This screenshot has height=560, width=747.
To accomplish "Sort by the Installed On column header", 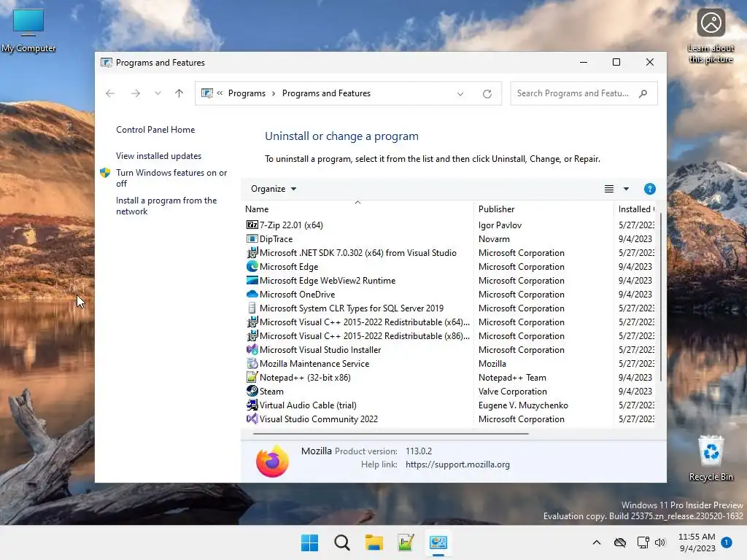I will (636, 209).
